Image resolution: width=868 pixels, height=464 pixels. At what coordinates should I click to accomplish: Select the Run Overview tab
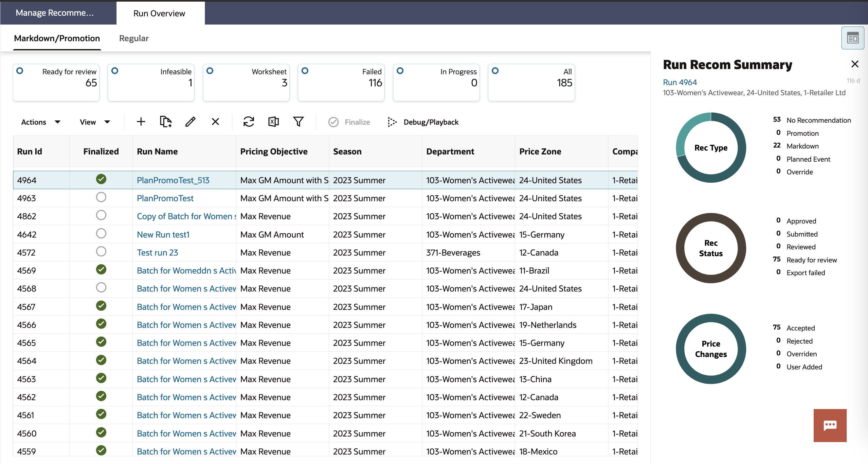click(159, 13)
